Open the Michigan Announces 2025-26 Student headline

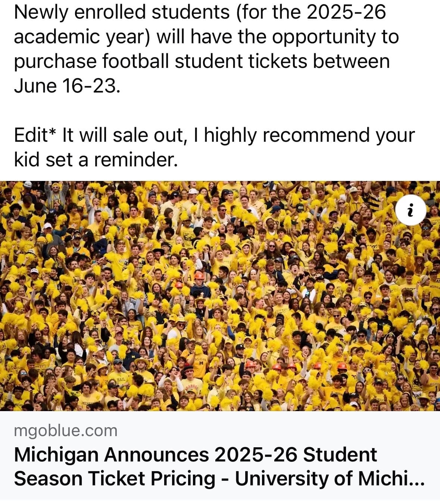195,455
